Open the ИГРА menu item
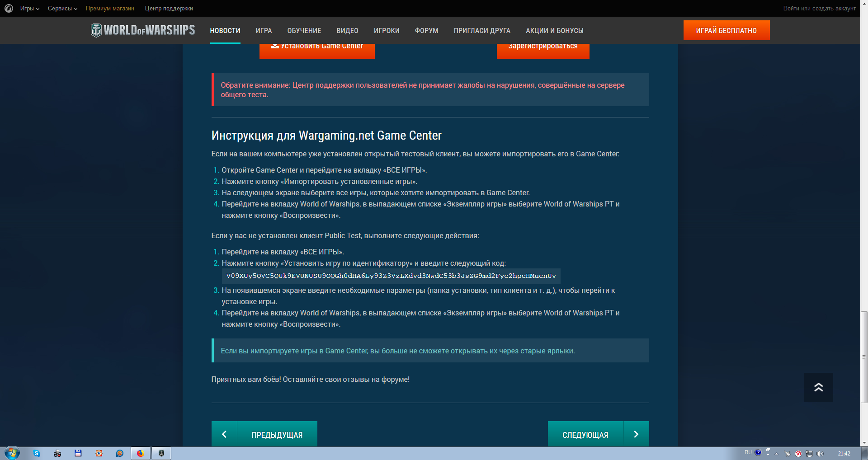The height and width of the screenshot is (460, 868). pyautogui.click(x=264, y=30)
